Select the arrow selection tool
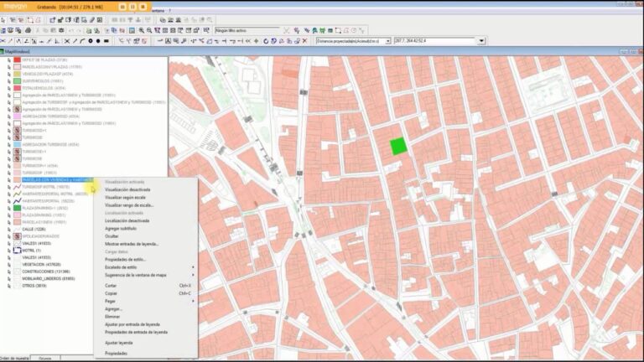The image size is (644, 362). (x=3, y=20)
